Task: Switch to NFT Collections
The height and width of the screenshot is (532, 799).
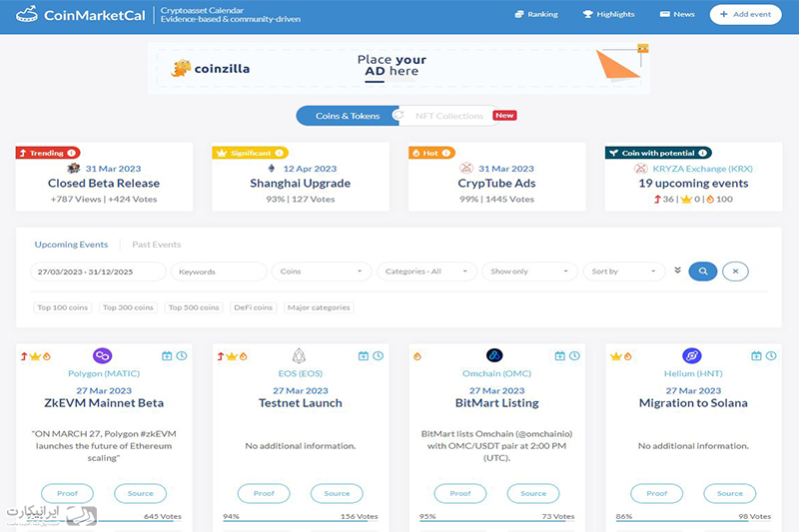Action: [448, 116]
